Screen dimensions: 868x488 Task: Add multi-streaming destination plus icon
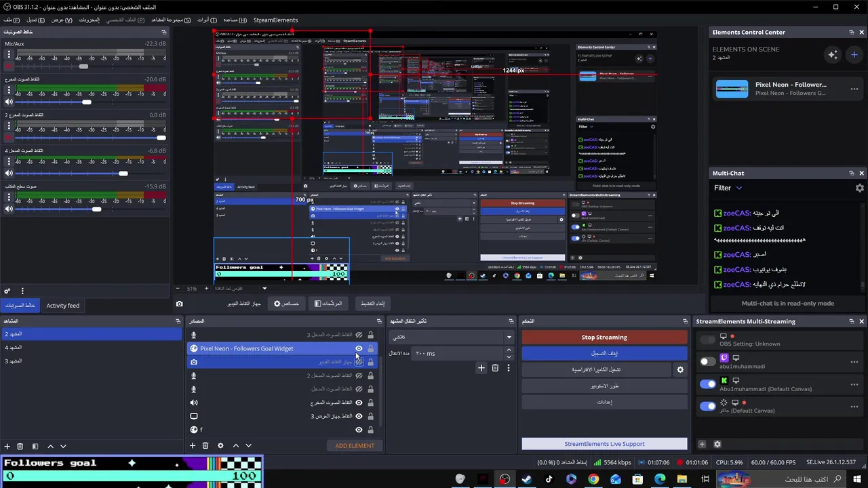click(702, 444)
